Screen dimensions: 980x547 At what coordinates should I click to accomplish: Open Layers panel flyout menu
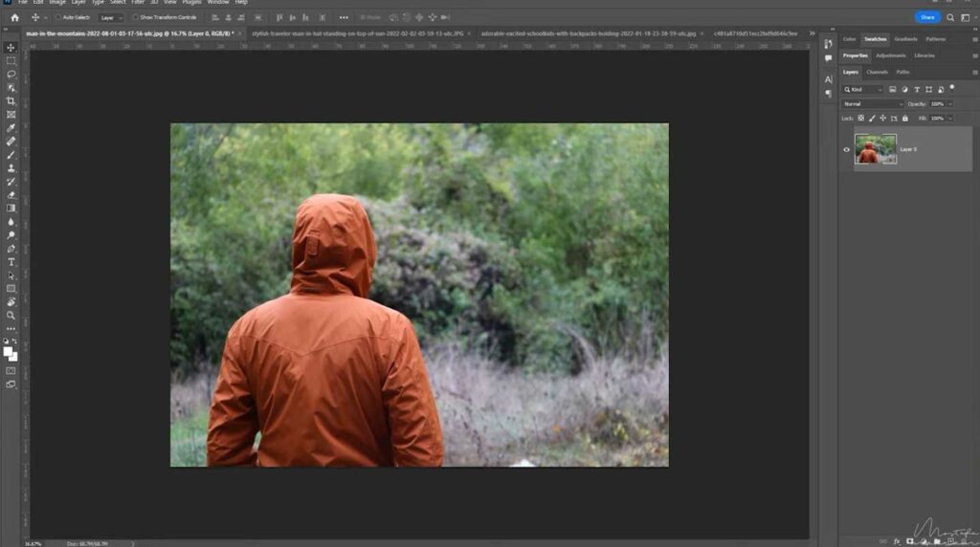point(974,73)
